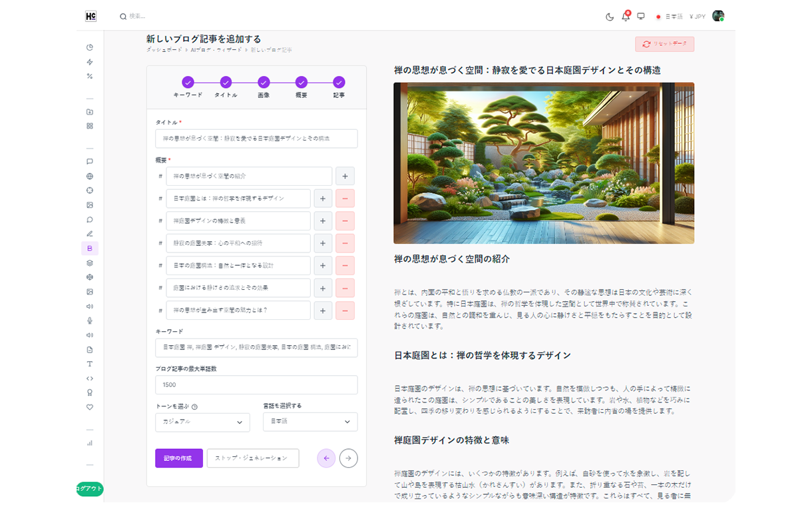Open the トーンを選ぶ dropdown showing カジュアル
Screen dimensions: 812x505
point(202,422)
